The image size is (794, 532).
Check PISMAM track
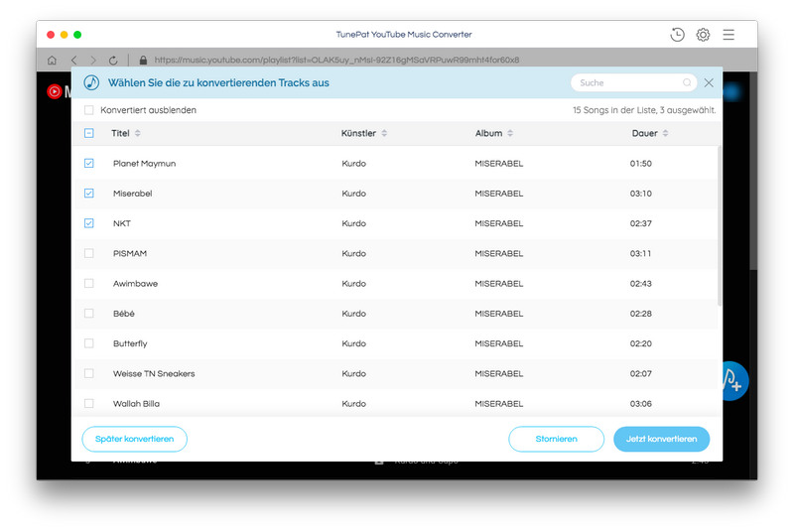click(89, 253)
